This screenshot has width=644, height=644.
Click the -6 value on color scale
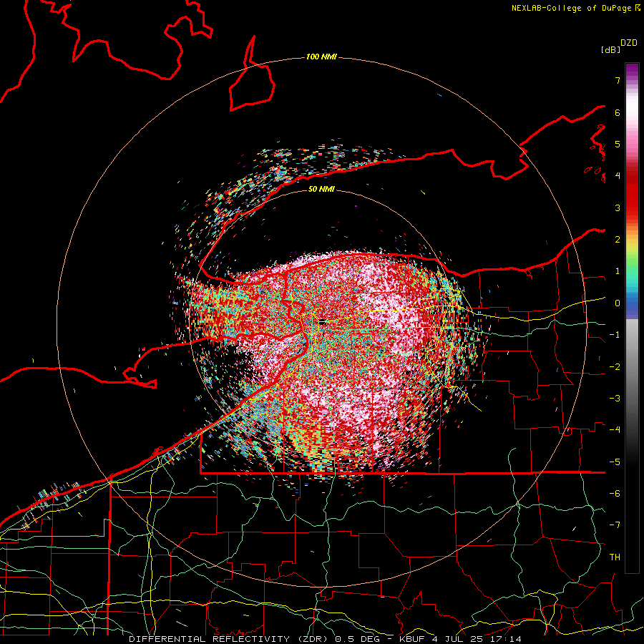pos(615,494)
